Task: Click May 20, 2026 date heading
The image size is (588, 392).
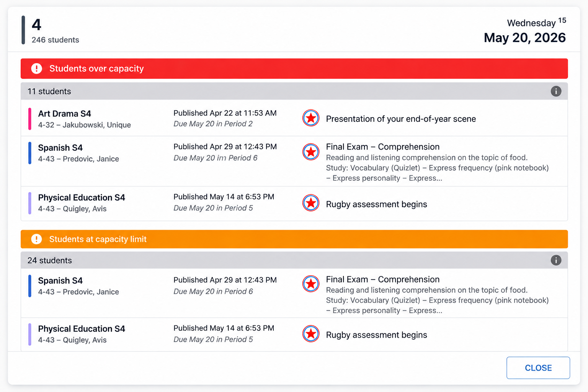Action: pos(525,38)
